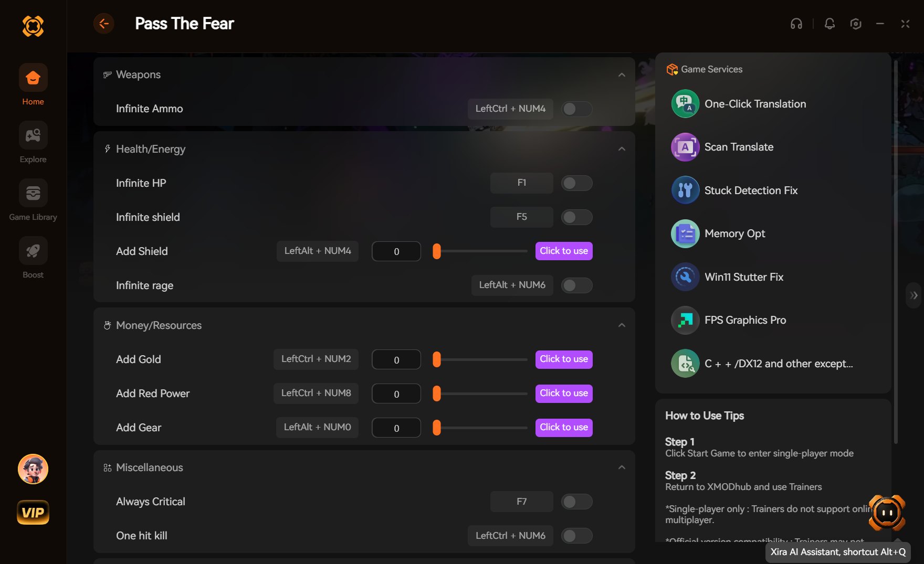Select FPS Graphics Pro service
This screenshot has height=564, width=924.
[x=745, y=320]
